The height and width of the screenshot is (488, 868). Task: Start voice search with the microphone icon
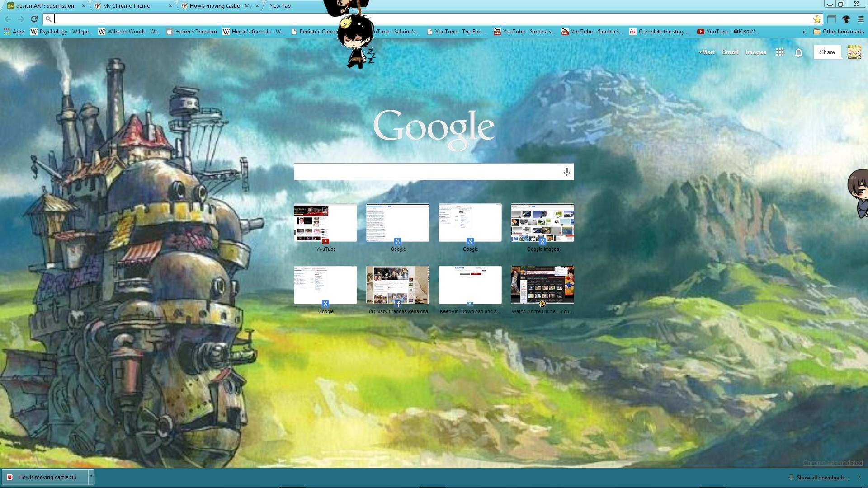566,172
